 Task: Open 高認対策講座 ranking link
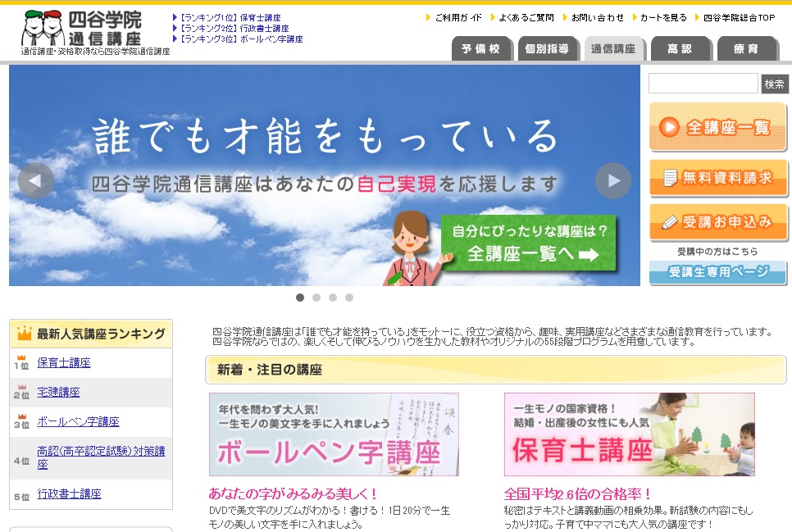coord(101,457)
